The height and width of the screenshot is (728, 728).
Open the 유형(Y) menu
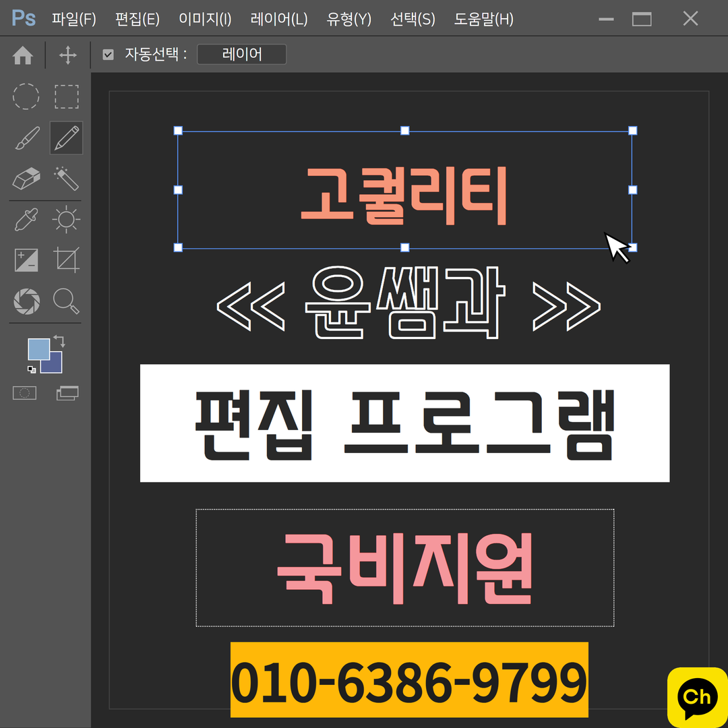click(x=348, y=19)
